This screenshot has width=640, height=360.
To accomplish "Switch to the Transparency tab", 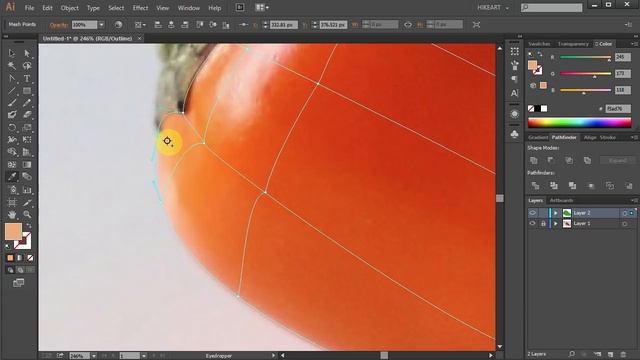I will [x=573, y=44].
